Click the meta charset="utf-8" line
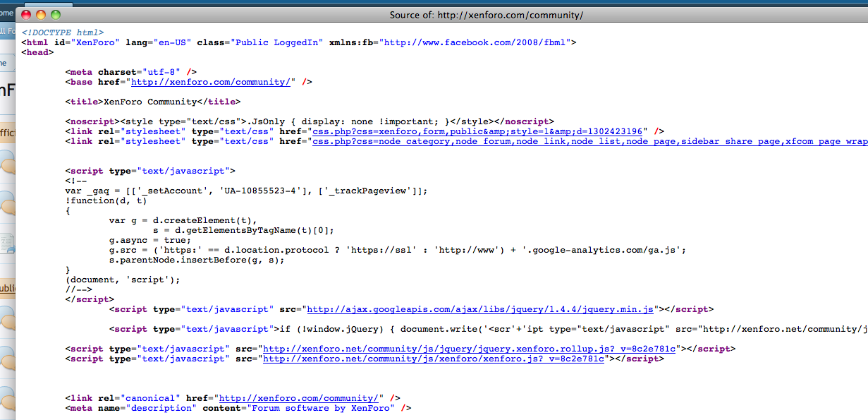 [x=130, y=72]
